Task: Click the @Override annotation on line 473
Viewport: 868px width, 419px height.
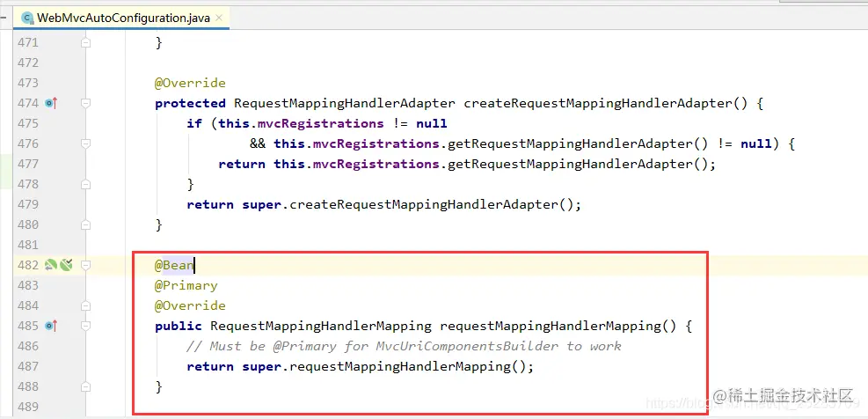Action: pyautogui.click(x=191, y=83)
